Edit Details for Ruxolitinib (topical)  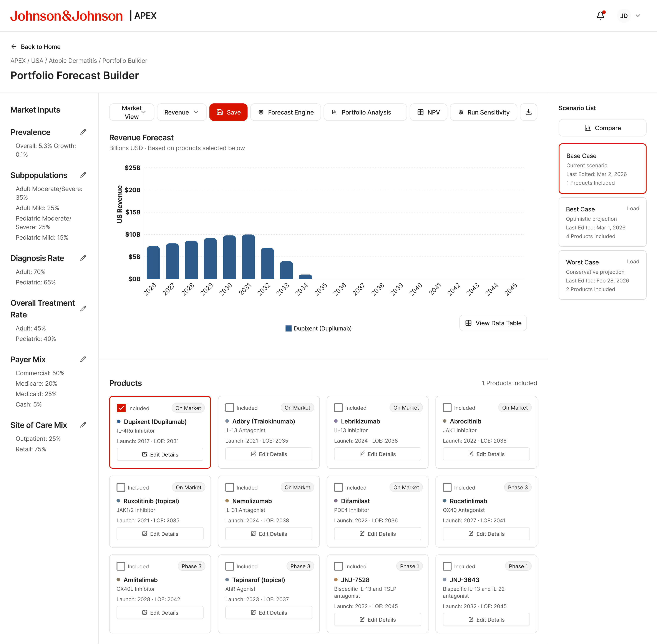(160, 534)
